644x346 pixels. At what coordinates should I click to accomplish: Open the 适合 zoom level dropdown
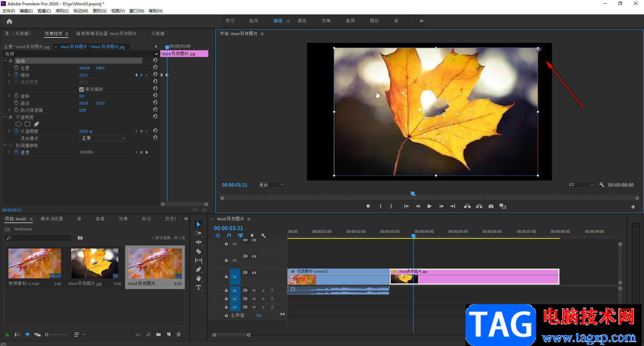271,185
